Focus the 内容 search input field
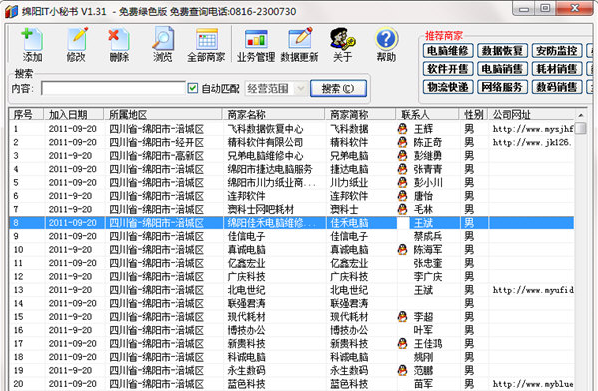This screenshot has height=391, width=598. point(113,88)
